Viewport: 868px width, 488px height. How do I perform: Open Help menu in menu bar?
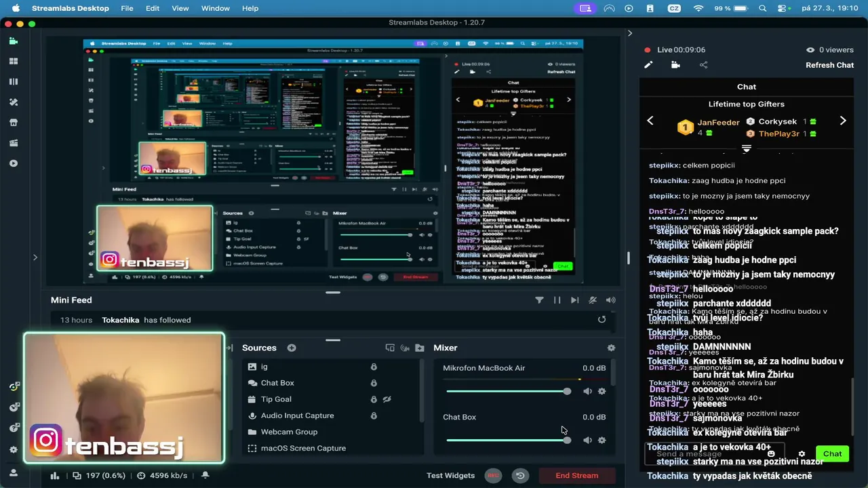[x=250, y=8]
